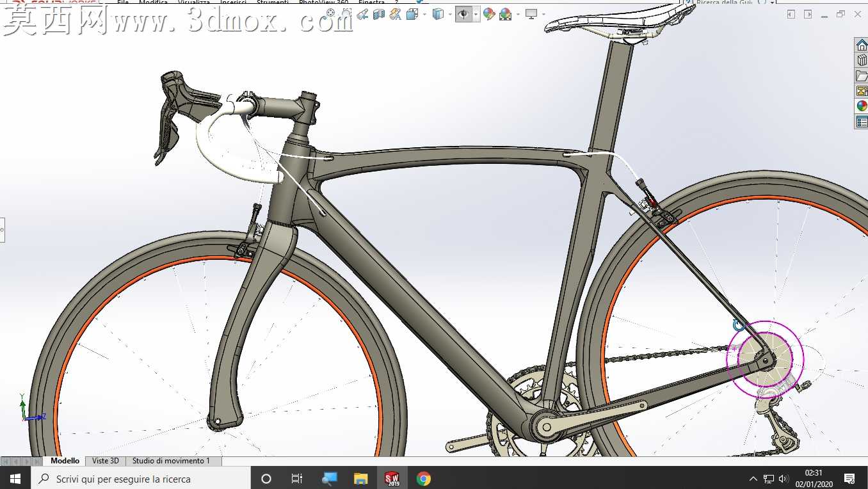868x489 pixels.
Task: Click the orientation triad in the corner
Action: coord(31,408)
